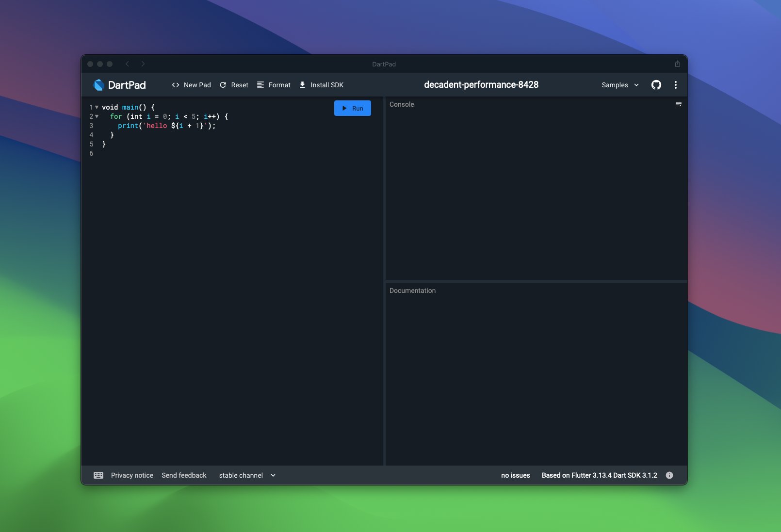Open the Samples dropdown
The height and width of the screenshot is (532, 781).
[619, 85]
